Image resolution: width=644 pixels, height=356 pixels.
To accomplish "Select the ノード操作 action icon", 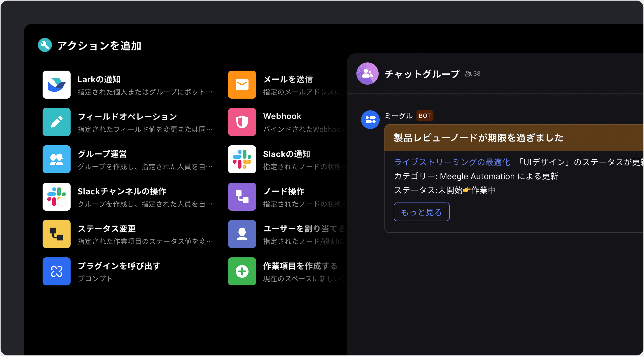I will click(x=242, y=197).
